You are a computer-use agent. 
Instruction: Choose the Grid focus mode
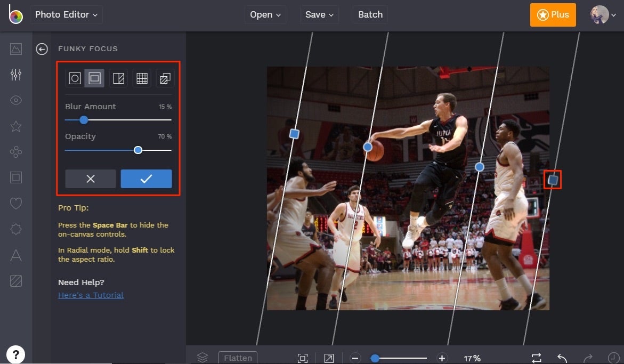pyautogui.click(x=142, y=78)
